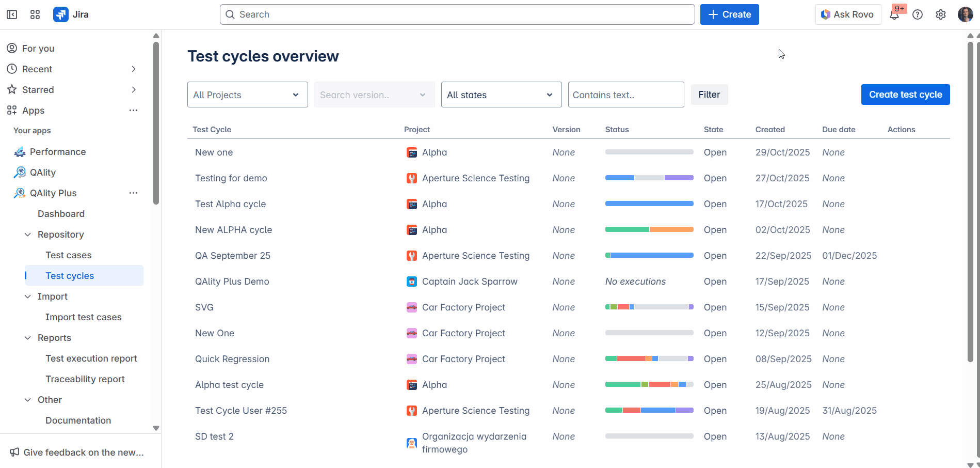
Task: Open the Search version dropdown
Action: (x=375, y=95)
